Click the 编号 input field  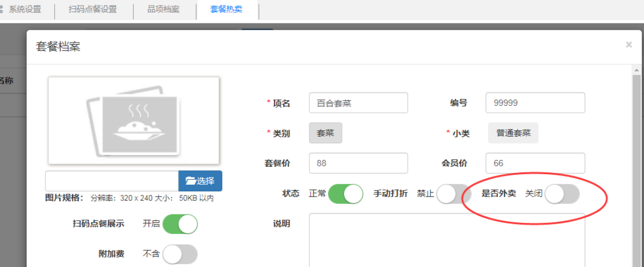[x=535, y=103]
